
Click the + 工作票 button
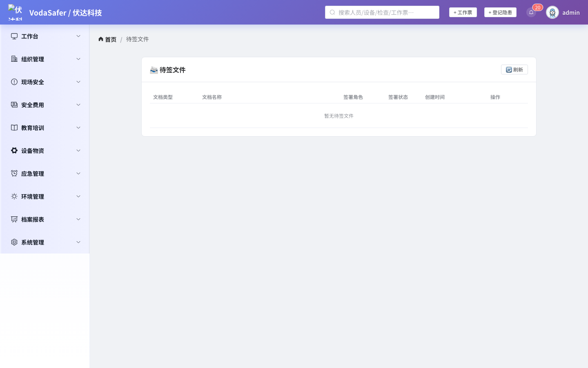[x=463, y=12]
